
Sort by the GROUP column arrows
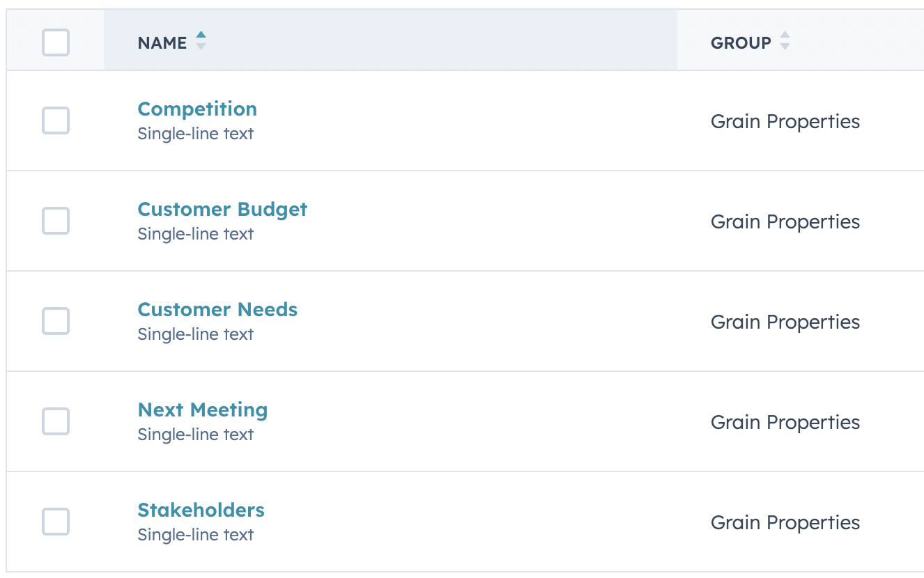coord(785,41)
